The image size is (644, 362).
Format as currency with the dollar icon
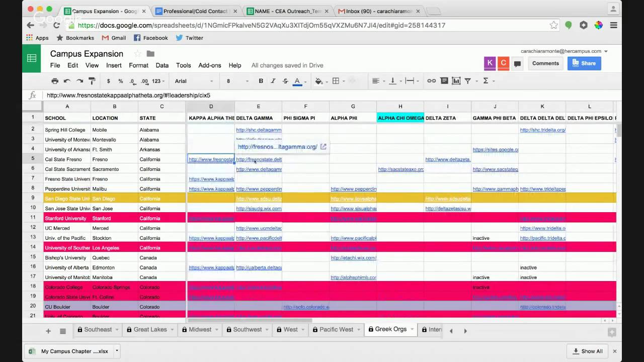109,81
